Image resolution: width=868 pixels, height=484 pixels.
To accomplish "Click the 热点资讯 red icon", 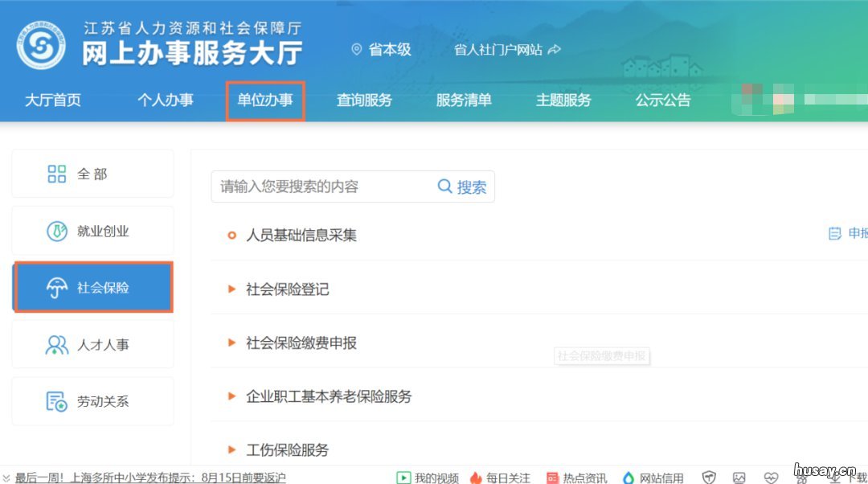I will [551, 476].
